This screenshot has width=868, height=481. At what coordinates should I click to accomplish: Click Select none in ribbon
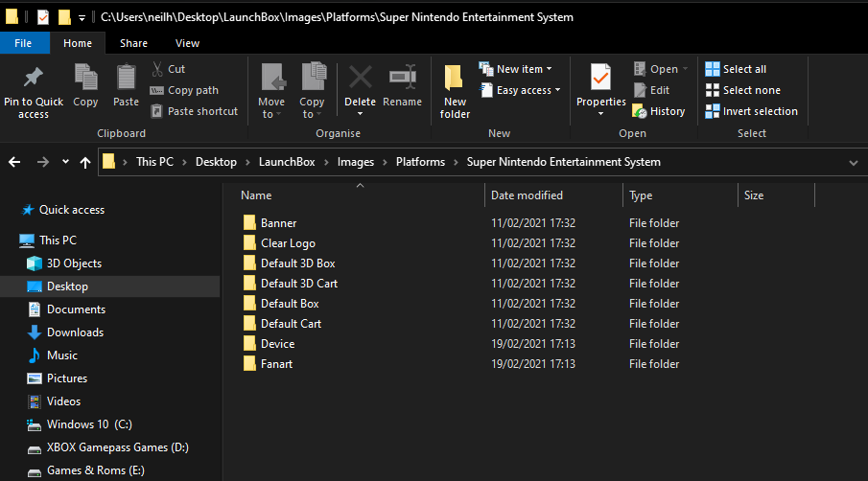[x=743, y=90]
